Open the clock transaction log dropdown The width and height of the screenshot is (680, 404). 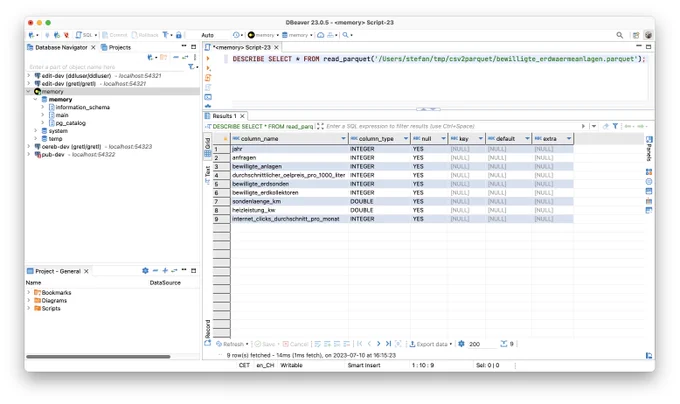(238, 35)
